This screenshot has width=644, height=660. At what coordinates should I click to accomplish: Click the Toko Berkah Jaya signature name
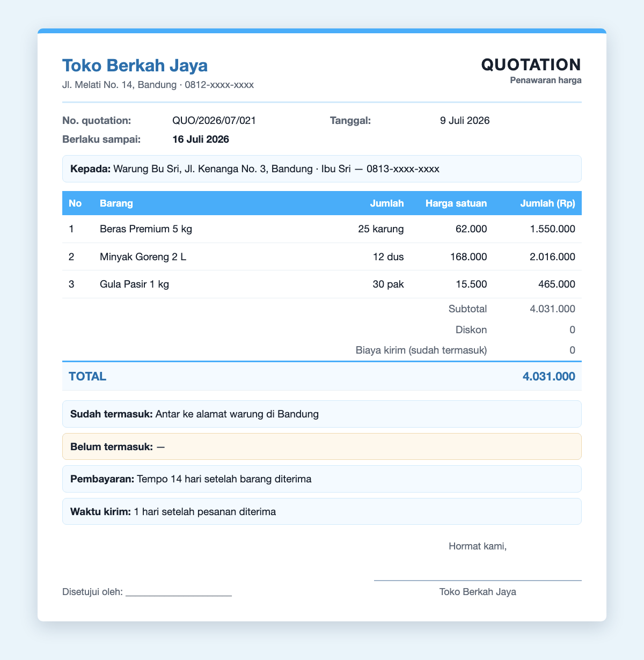coord(478,592)
